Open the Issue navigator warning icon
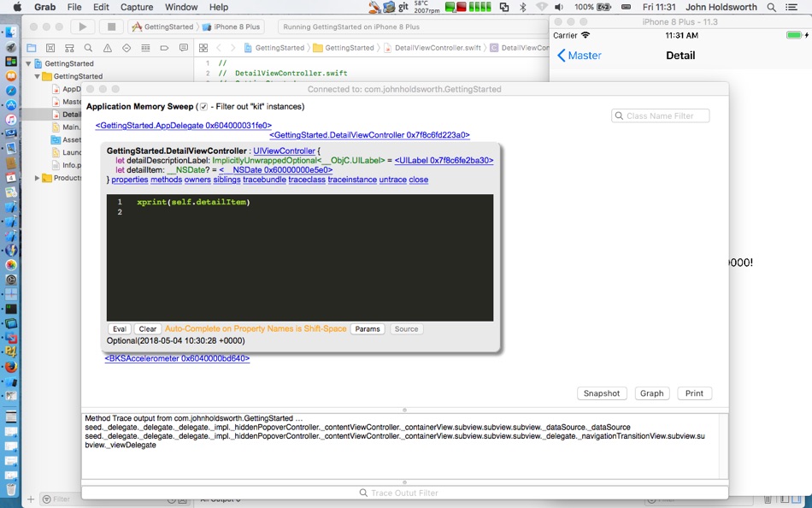Screen dimensions: 812x508 [107, 48]
